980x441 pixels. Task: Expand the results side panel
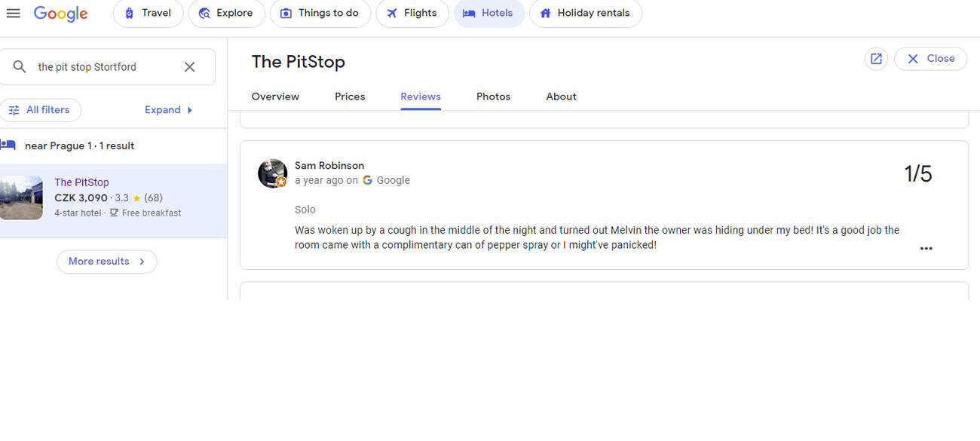pyautogui.click(x=169, y=110)
